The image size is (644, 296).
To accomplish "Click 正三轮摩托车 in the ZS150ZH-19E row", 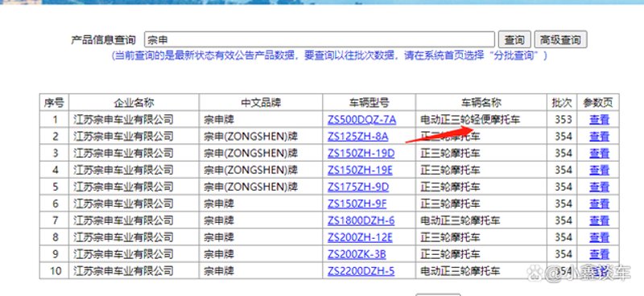I will 450,170.
